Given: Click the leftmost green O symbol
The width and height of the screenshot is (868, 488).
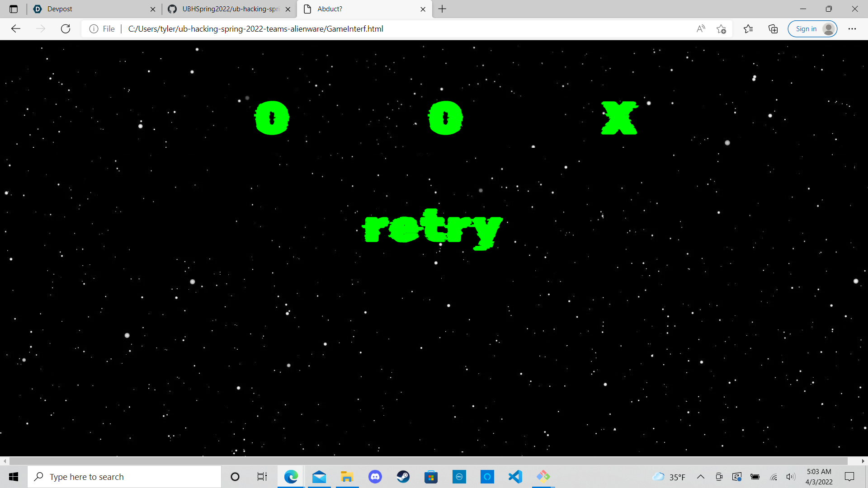Looking at the screenshot, I should (272, 118).
